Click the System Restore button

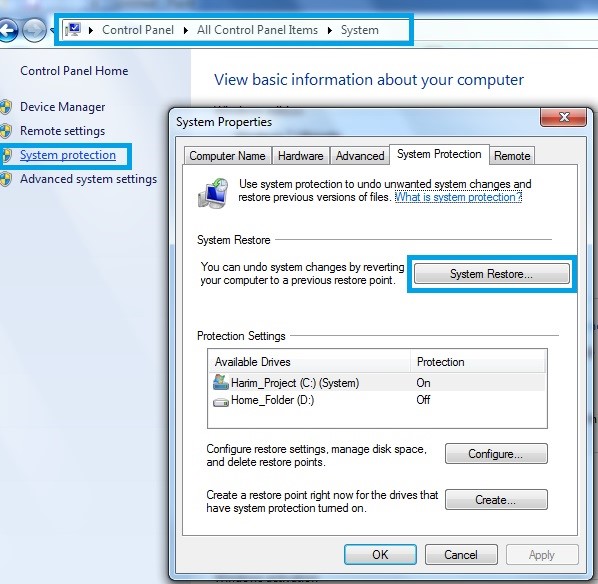(492, 274)
